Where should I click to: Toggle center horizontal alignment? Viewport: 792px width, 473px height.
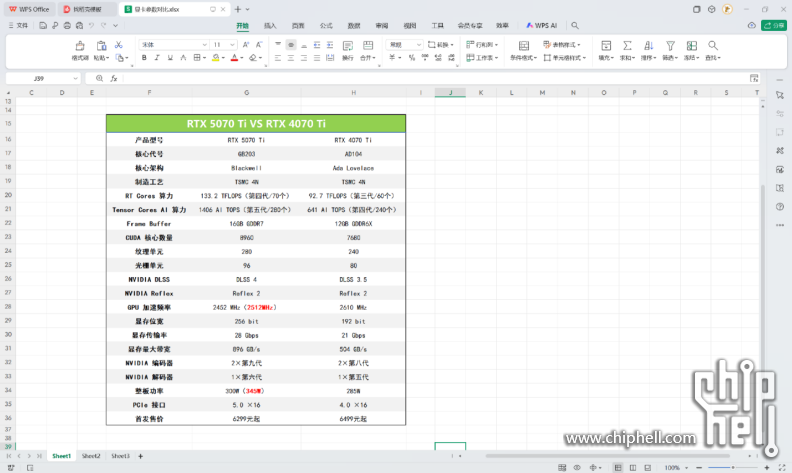click(x=291, y=58)
